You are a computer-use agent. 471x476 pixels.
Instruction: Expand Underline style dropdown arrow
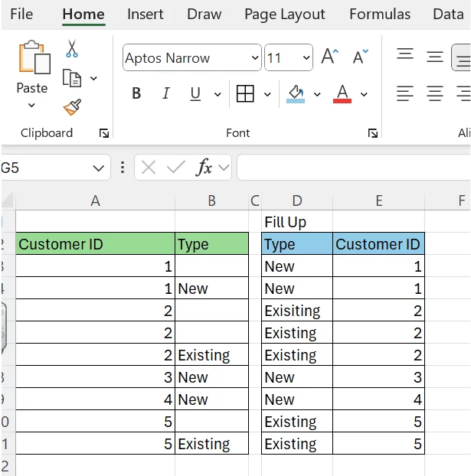(218, 94)
